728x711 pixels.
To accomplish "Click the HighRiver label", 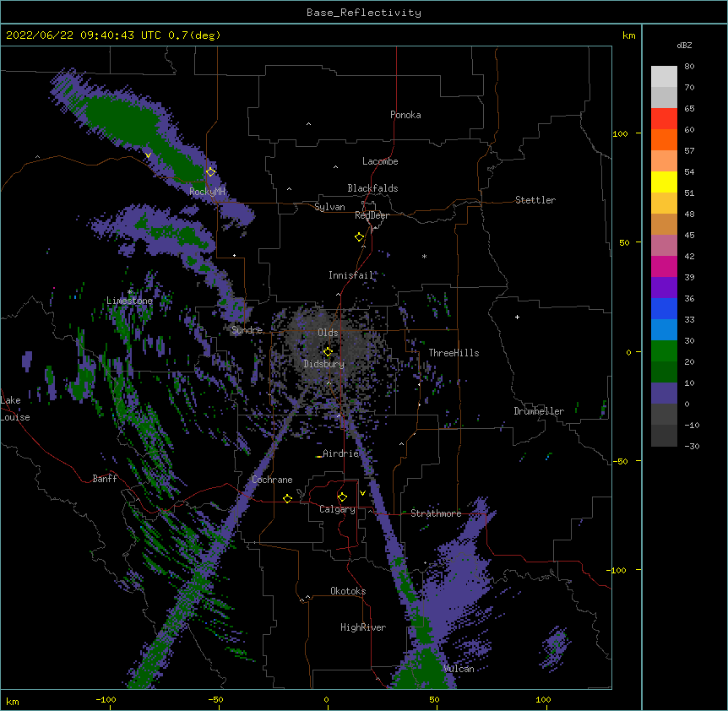I will (x=363, y=627).
